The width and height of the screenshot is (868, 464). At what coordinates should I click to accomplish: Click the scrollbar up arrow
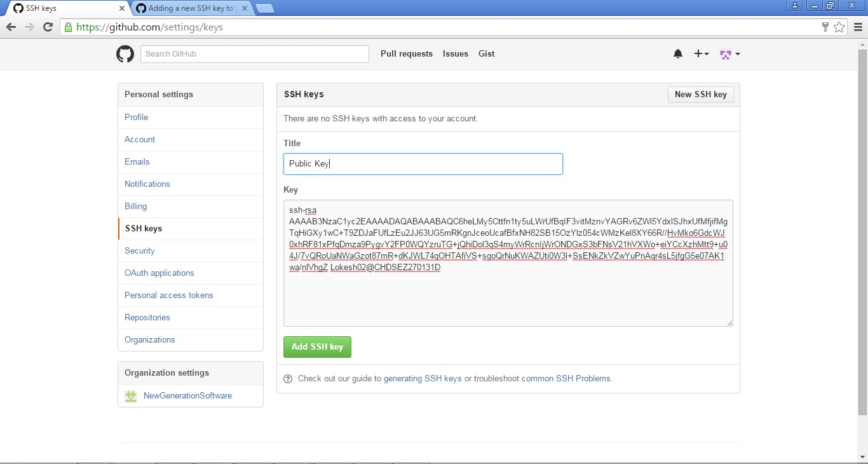862,43
